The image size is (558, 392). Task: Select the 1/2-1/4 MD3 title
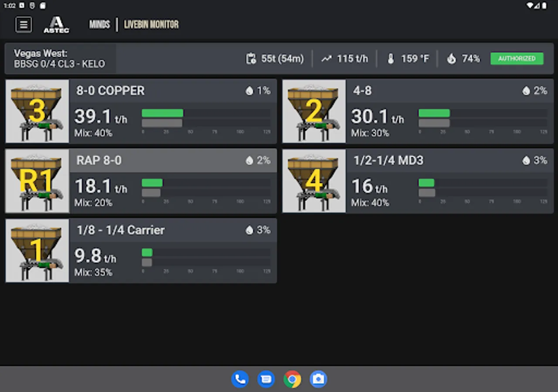pos(388,160)
